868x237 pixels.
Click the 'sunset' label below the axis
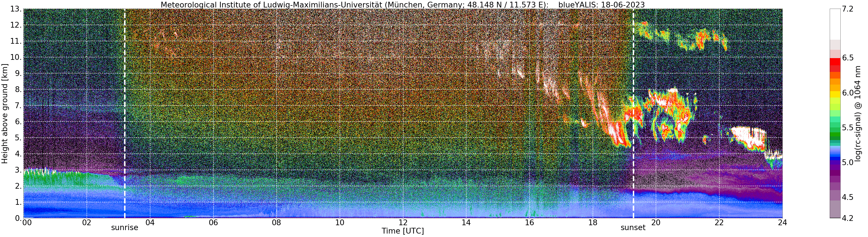633,228
